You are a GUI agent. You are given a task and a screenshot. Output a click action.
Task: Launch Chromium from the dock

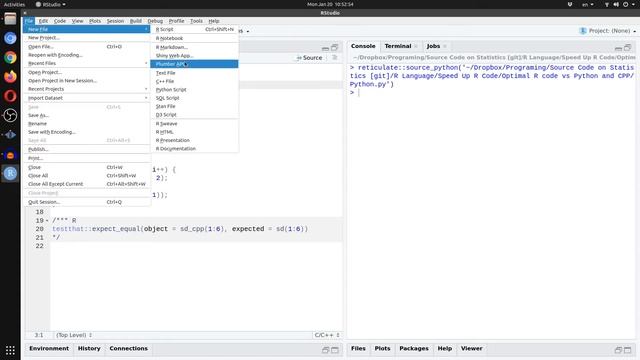(10, 38)
